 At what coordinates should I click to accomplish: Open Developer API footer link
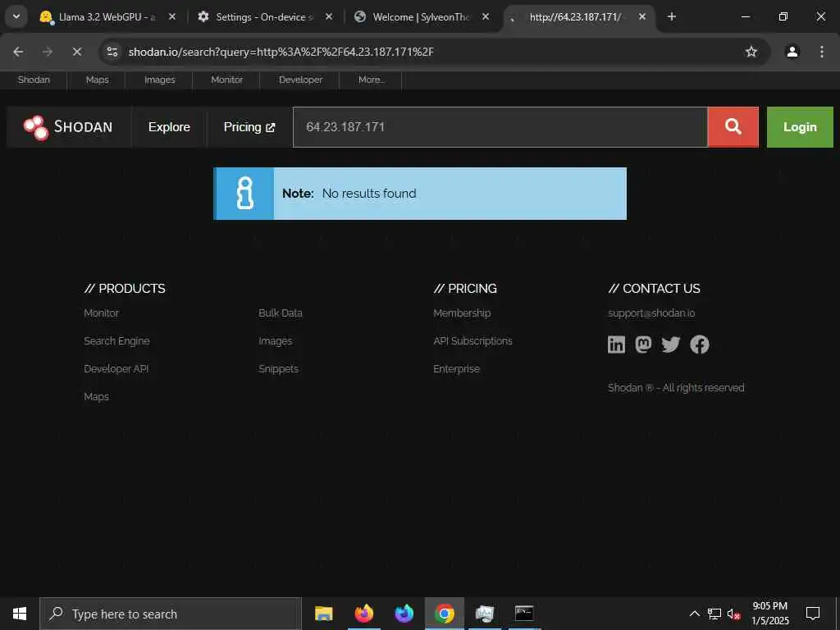(116, 368)
